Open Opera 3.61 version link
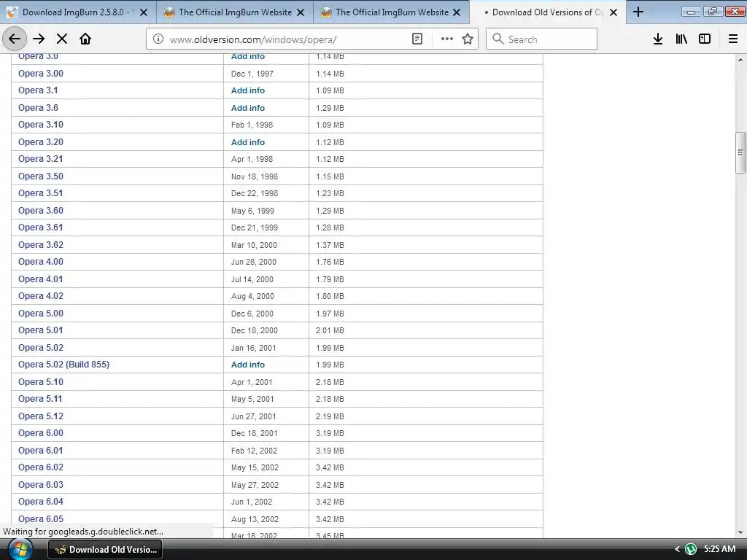 tap(41, 227)
